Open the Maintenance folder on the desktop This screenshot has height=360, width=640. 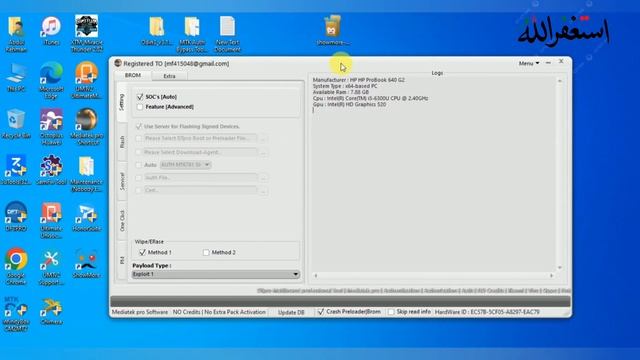[x=87, y=174]
